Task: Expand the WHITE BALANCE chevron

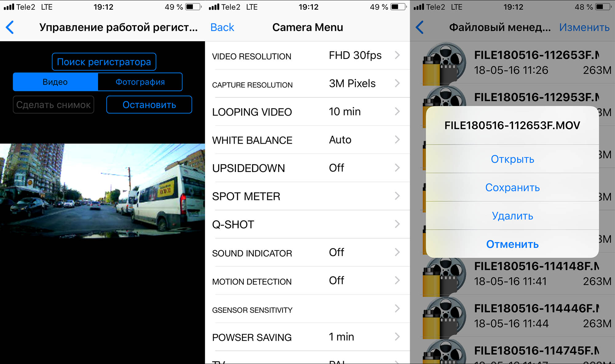Action: (397, 140)
